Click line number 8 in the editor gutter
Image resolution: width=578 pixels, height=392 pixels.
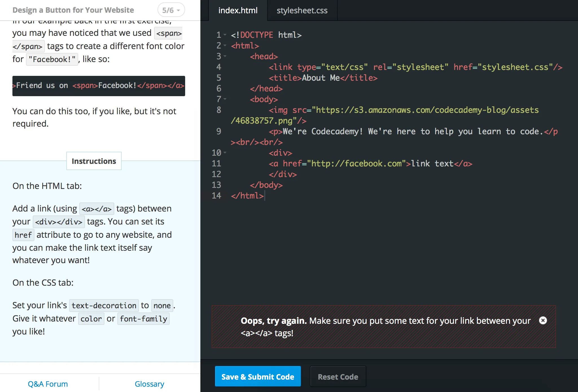[219, 110]
